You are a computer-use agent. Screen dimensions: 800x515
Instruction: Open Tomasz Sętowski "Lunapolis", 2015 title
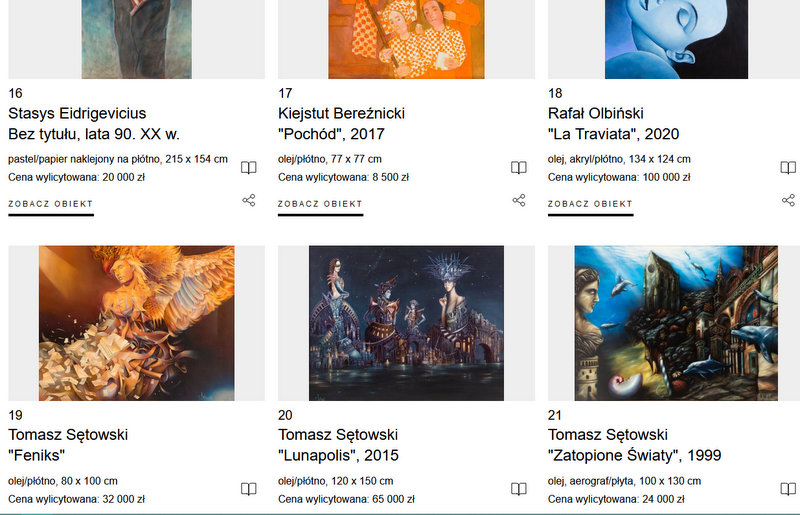(338, 445)
